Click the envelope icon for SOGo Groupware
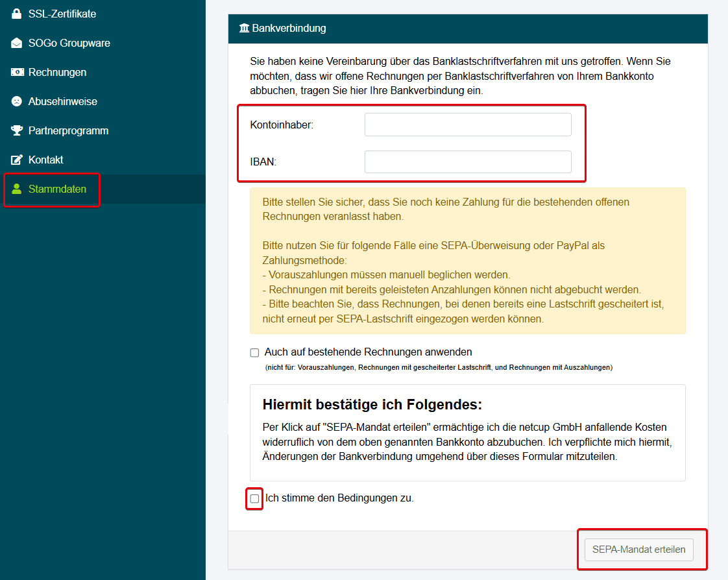 [17, 43]
